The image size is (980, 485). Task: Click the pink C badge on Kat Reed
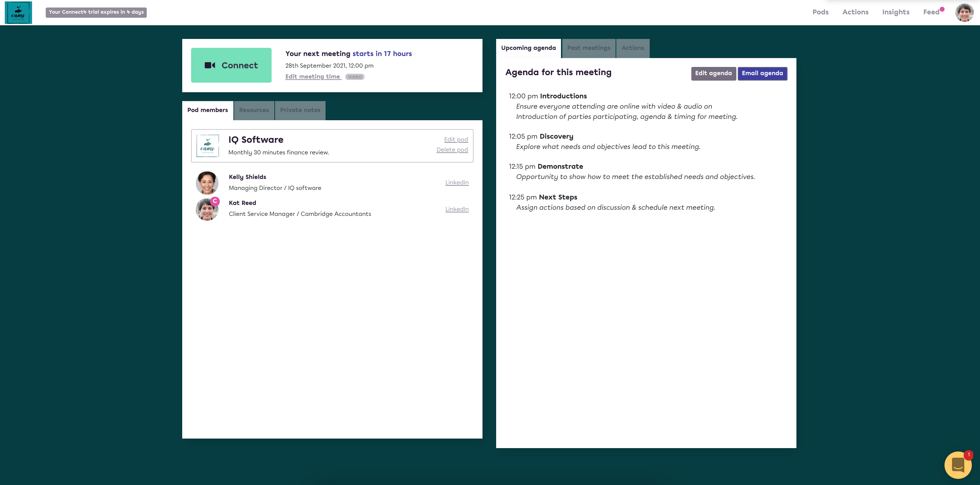click(215, 201)
